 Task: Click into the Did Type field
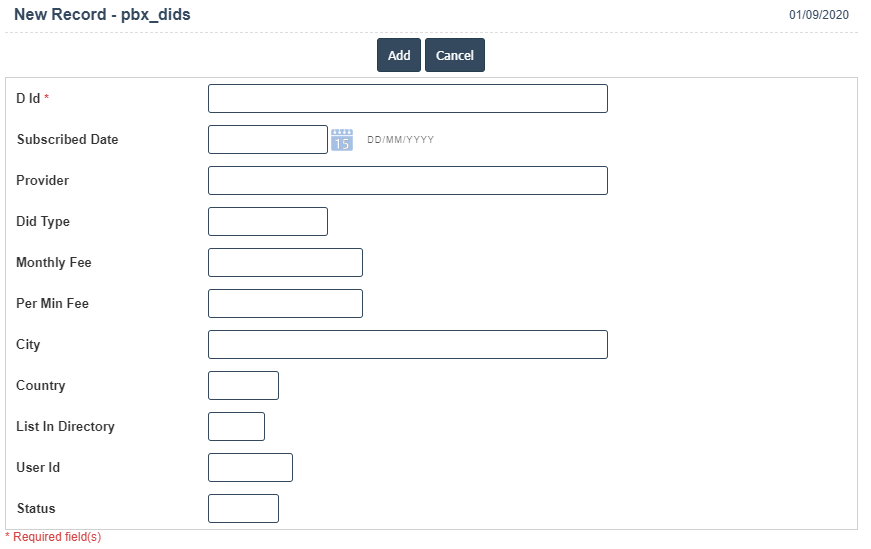[267, 222]
